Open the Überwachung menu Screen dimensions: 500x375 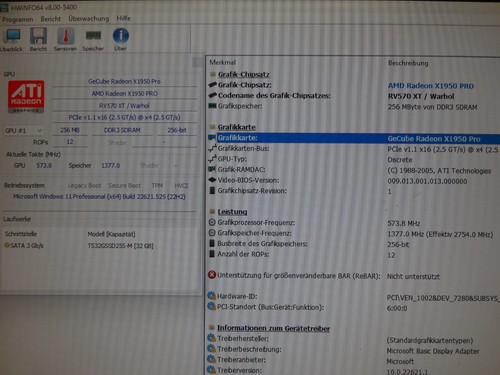pyautogui.click(x=89, y=19)
